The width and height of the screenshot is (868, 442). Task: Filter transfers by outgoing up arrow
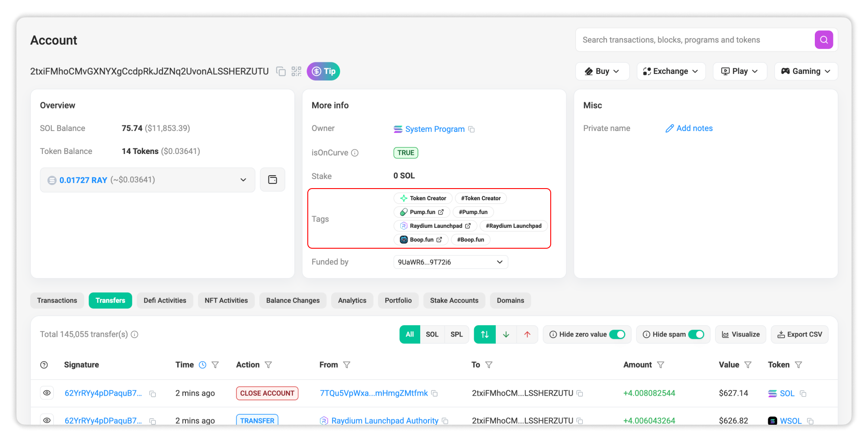(527, 334)
